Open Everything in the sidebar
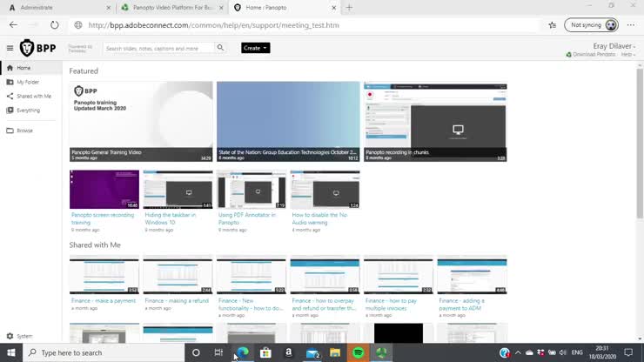Screen dimensions: 644x362 click(x=28, y=111)
